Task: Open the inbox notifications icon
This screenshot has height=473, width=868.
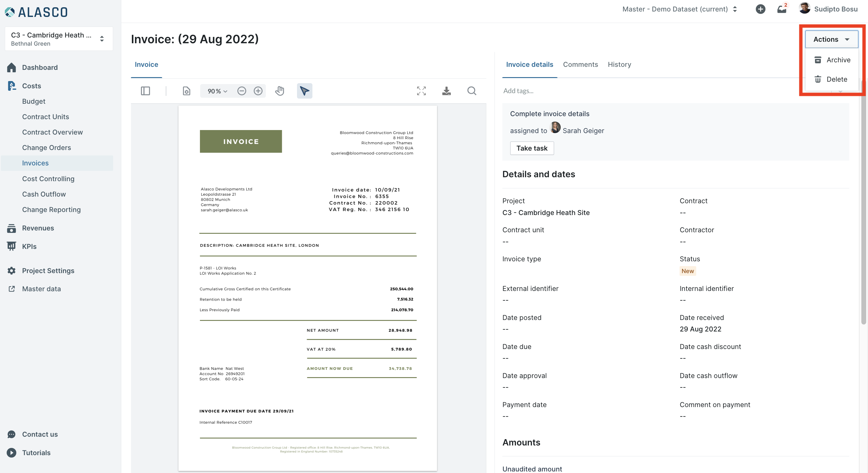Action: 782,9
